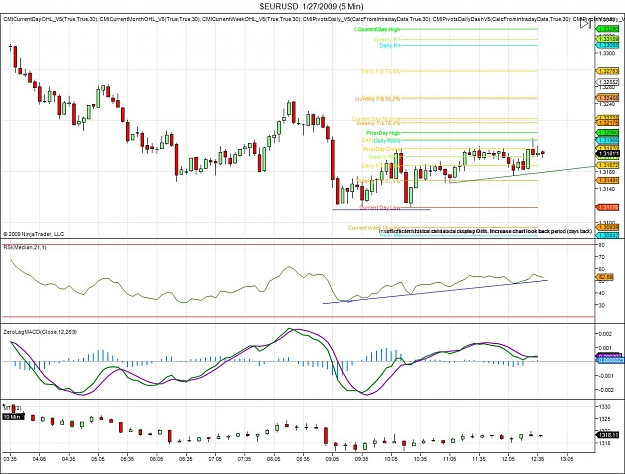This screenshot has height=474, width=625.
Task: Select the green trendline under recent price bars
Action: tap(522, 174)
